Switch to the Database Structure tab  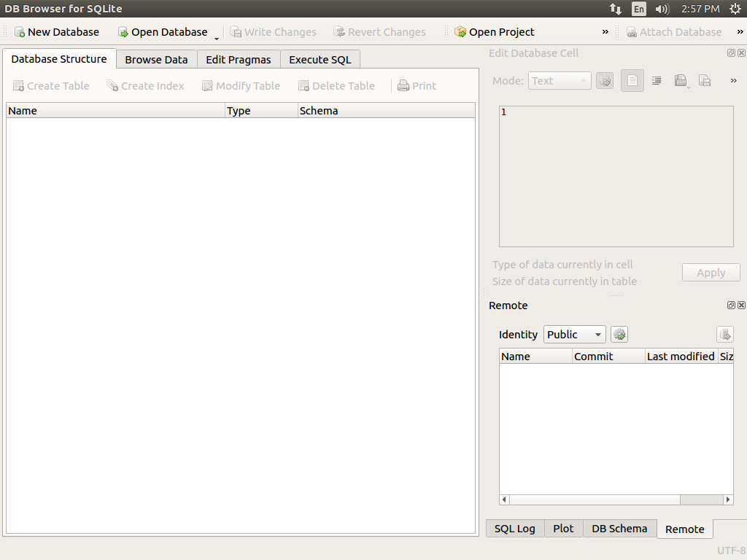coord(59,59)
